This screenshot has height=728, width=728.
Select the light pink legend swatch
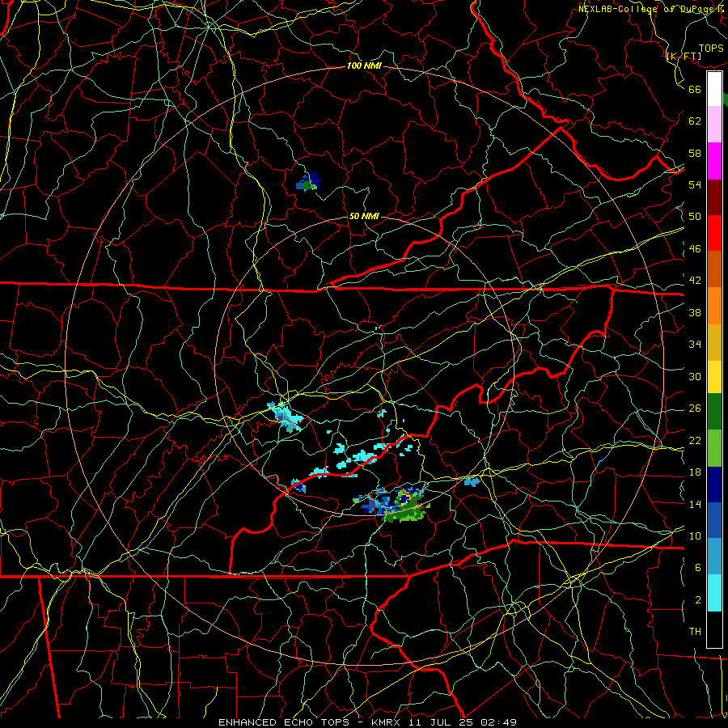tap(714, 125)
